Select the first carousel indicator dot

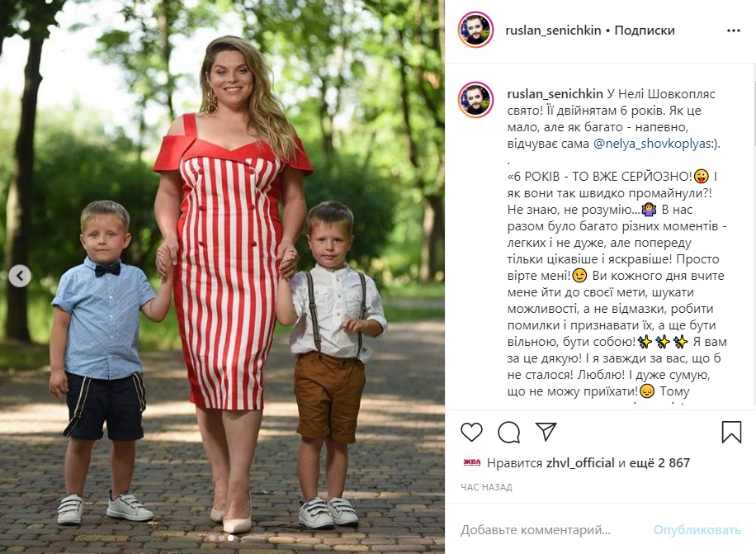[211, 537]
